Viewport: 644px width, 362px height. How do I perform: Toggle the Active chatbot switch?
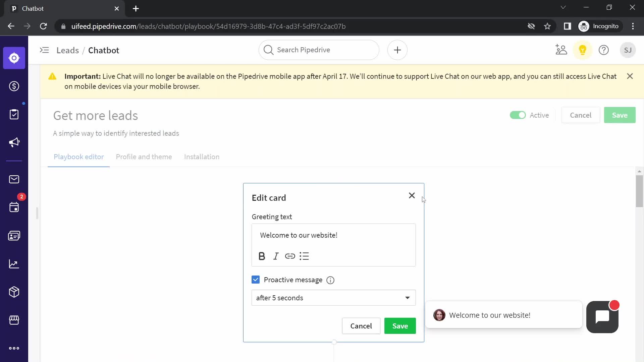click(518, 115)
